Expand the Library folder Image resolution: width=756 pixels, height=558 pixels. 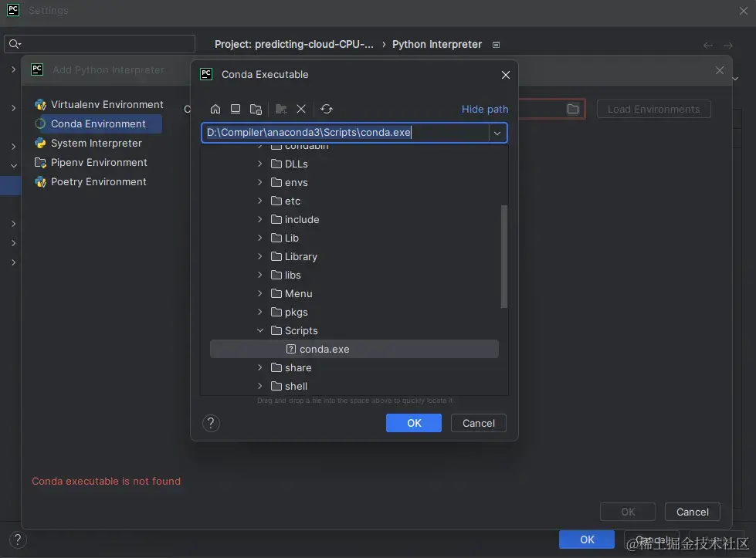(x=260, y=256)
